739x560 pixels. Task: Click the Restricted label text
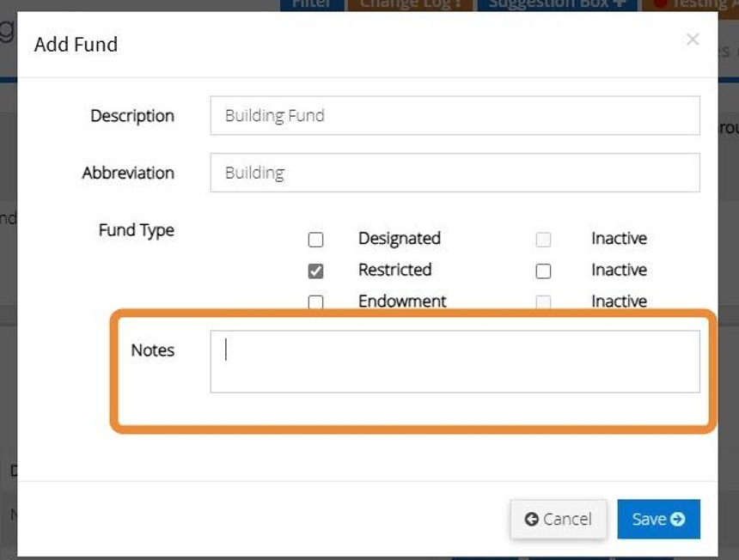click(394, 270)
